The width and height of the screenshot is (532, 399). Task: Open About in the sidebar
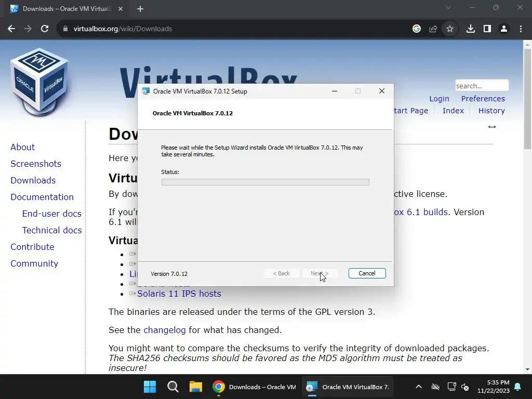pos(22,147)
